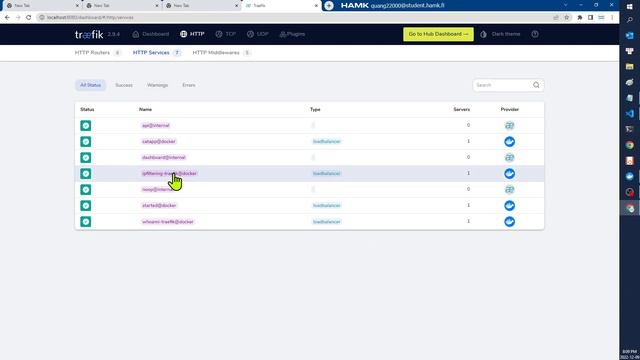The image size is (640, 360).
Task: Select the All Status filter
Action: [x=90, y=85]
